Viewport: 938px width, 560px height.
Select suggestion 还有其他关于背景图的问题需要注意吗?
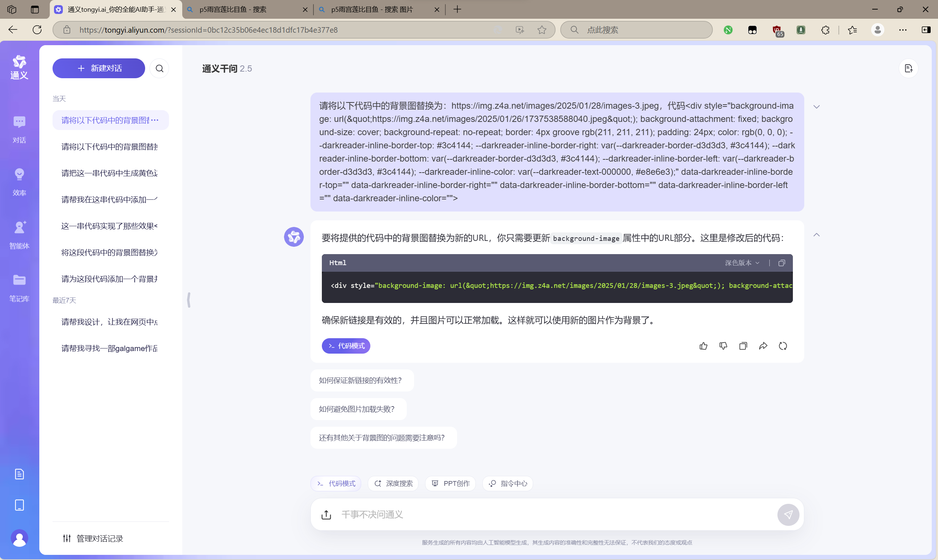384,437
